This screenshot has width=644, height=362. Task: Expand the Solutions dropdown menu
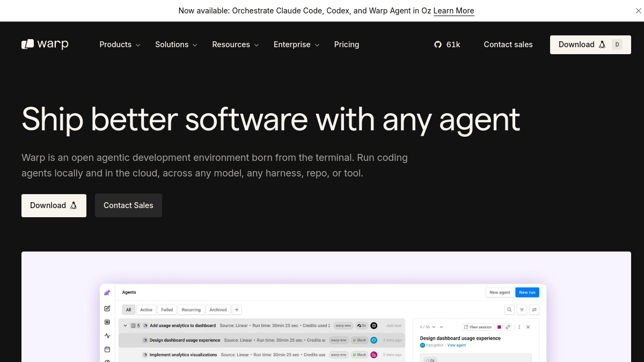[176, 45]
